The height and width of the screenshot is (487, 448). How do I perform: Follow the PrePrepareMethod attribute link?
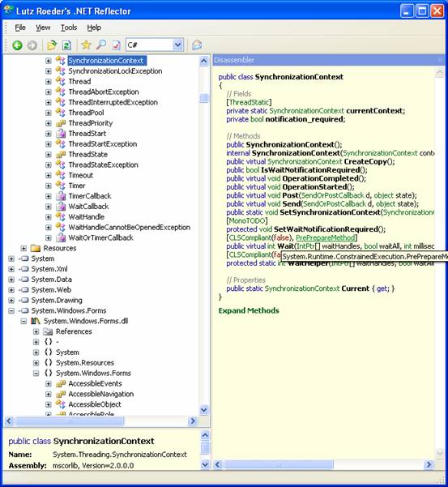pyautogui.click(x=325, y=237)
